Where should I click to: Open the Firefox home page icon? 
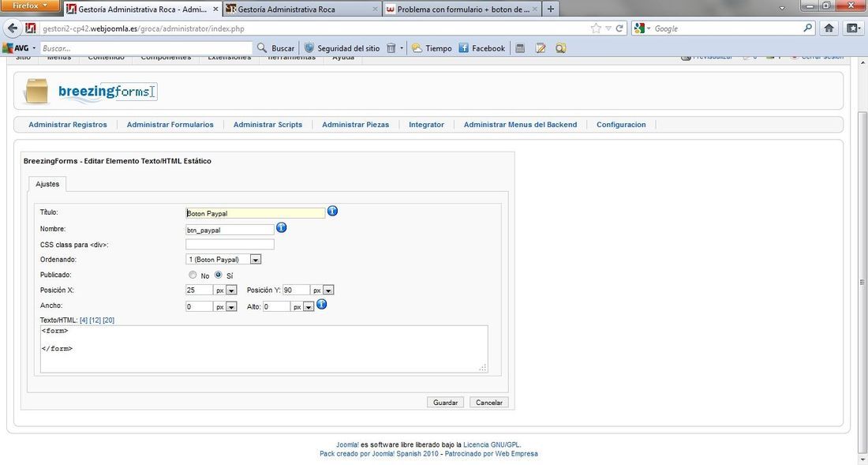coord(829,28)
